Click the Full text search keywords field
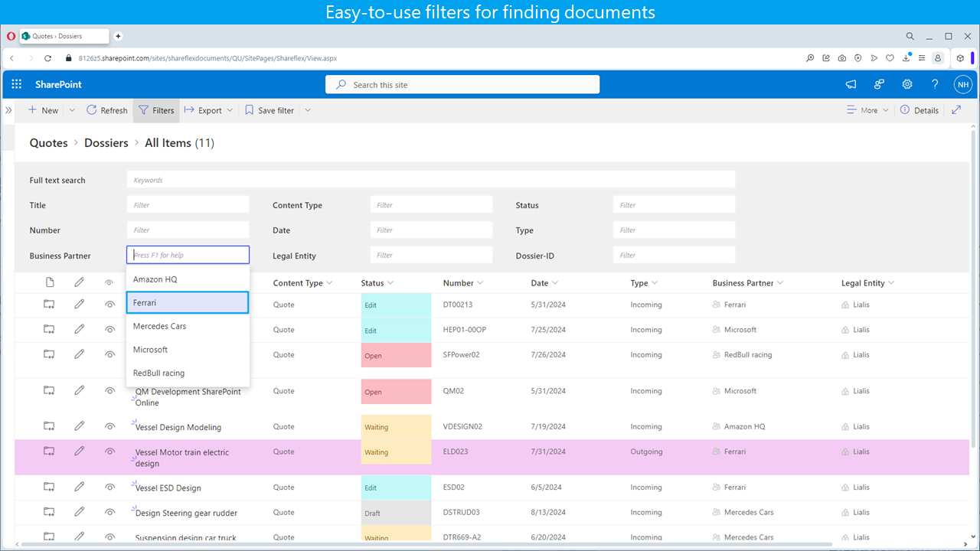980x551 pixels. [x=431, y=180]
